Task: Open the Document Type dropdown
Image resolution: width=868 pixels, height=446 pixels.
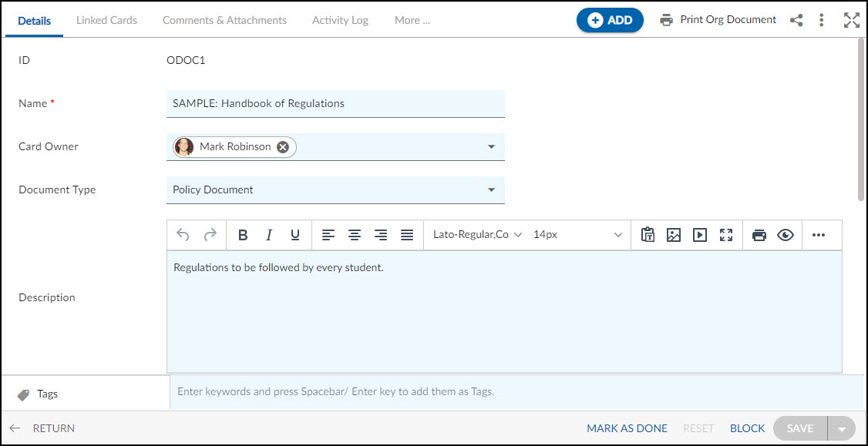Action: click(x=335, y=189)
